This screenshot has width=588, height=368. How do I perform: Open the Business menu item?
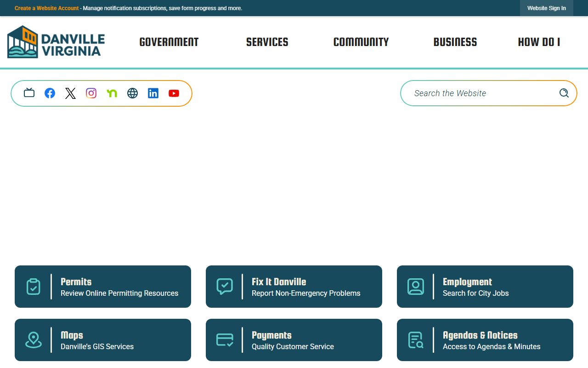pos(455,42)
